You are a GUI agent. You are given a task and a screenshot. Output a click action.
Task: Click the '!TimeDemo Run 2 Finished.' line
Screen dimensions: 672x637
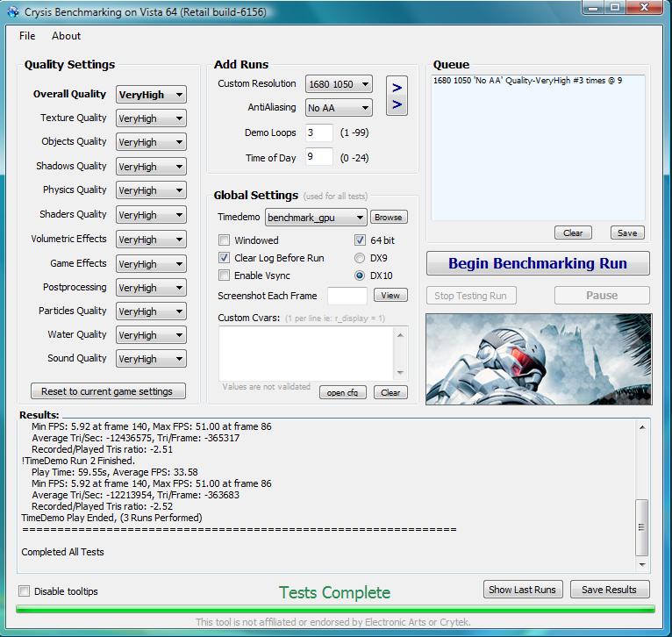tap(78, 461)
